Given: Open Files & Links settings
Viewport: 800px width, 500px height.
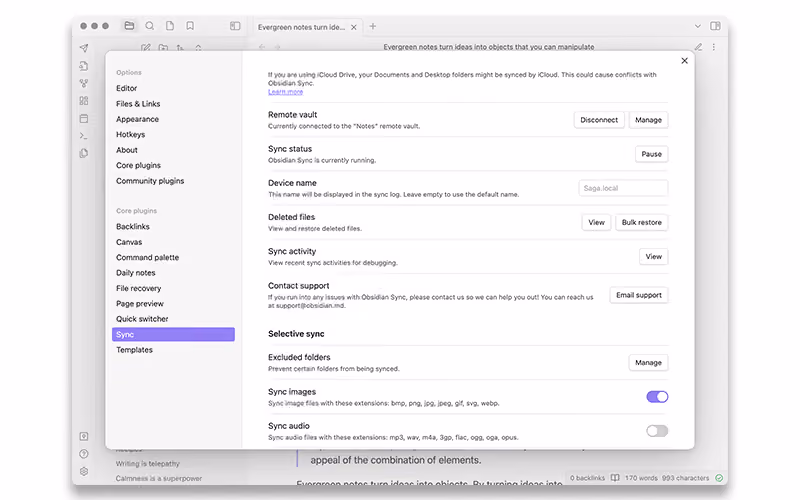Looking at the screenshot, I should click(173, 104).
